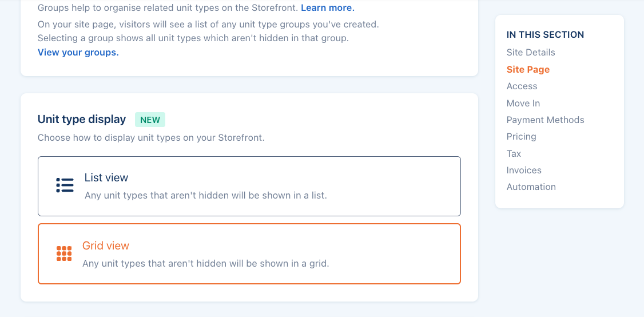Jump to Payment Methods section
Viewport: 644px width, 317px height.
545,120
